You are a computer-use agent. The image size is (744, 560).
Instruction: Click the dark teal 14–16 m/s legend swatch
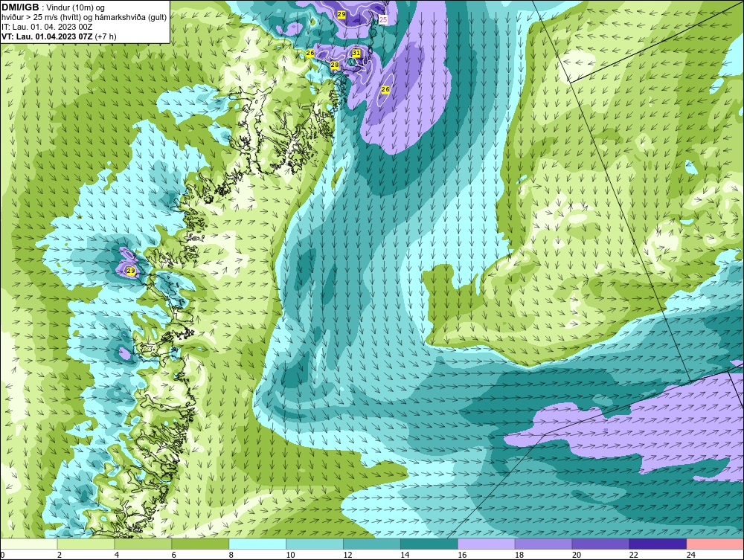[x=429, y=544]
